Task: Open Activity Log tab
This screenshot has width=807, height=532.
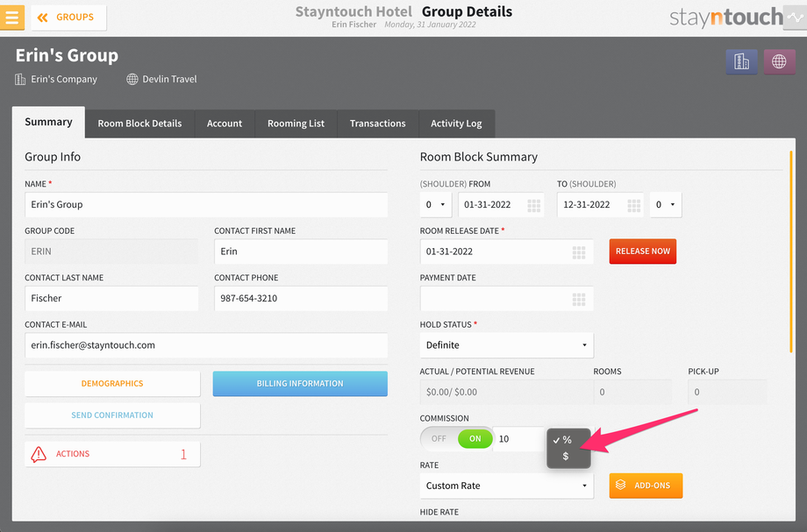Action: pos(456,124)
